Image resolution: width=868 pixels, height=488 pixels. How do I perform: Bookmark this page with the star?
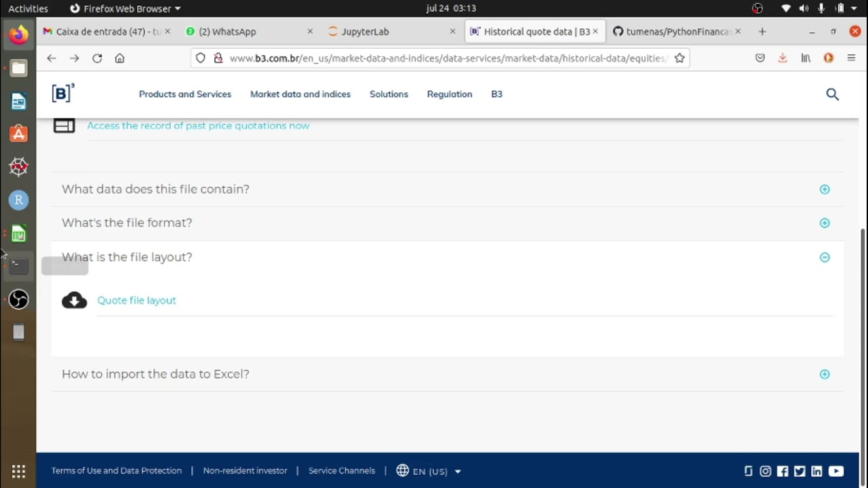tap(679, 58)
